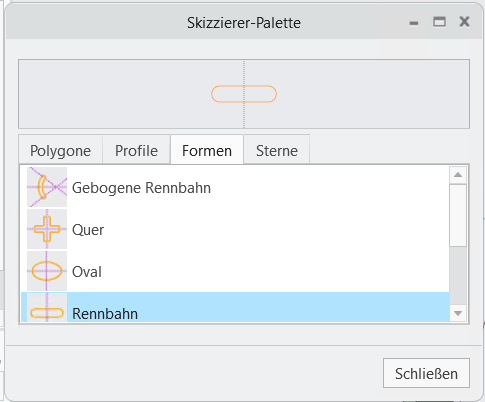The image size is (485, 402).
Task: Select the Rennbahn shape icon
Action: point(47,308)
